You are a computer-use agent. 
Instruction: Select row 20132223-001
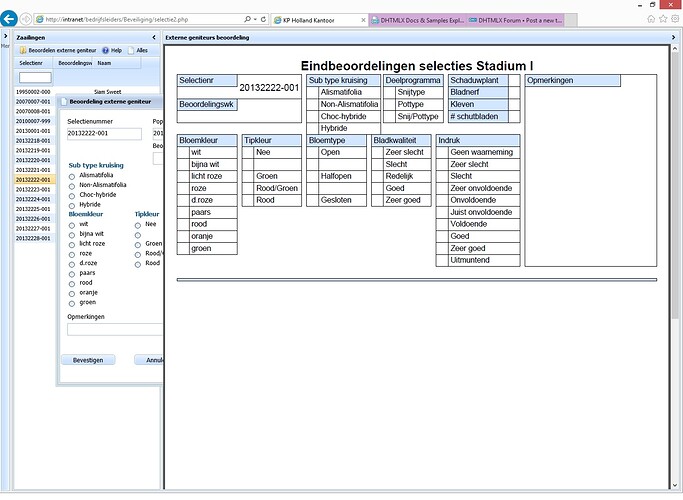coord(35,189)
